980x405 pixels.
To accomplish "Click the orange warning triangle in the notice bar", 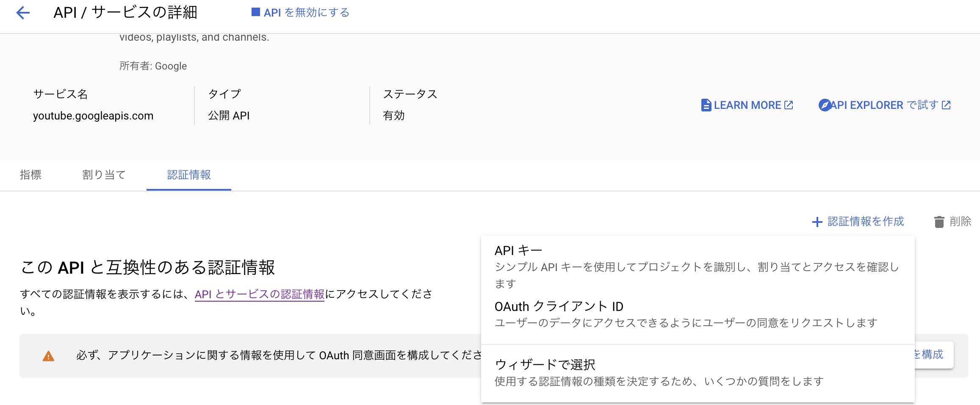I will [x=49, y=356].
